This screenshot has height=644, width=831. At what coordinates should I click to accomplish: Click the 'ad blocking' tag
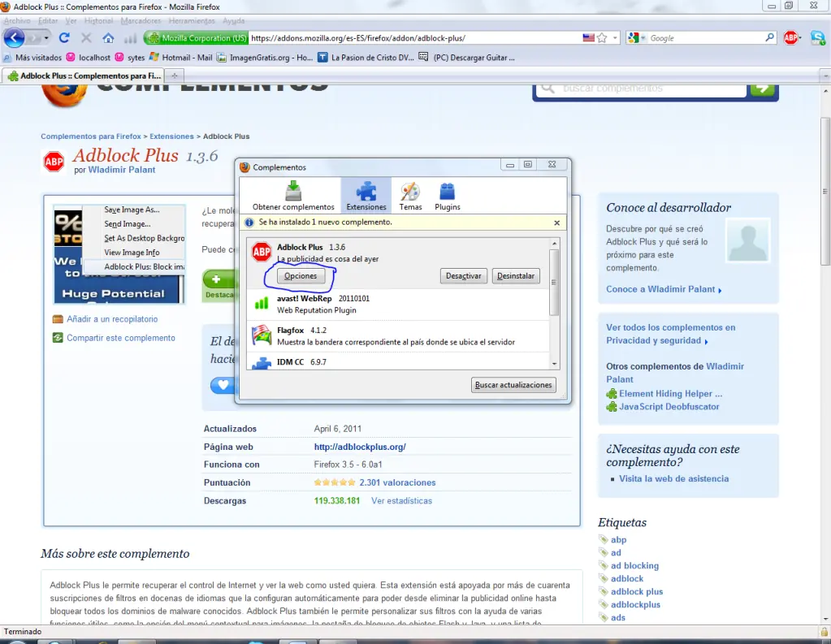[x=634, y=566]
